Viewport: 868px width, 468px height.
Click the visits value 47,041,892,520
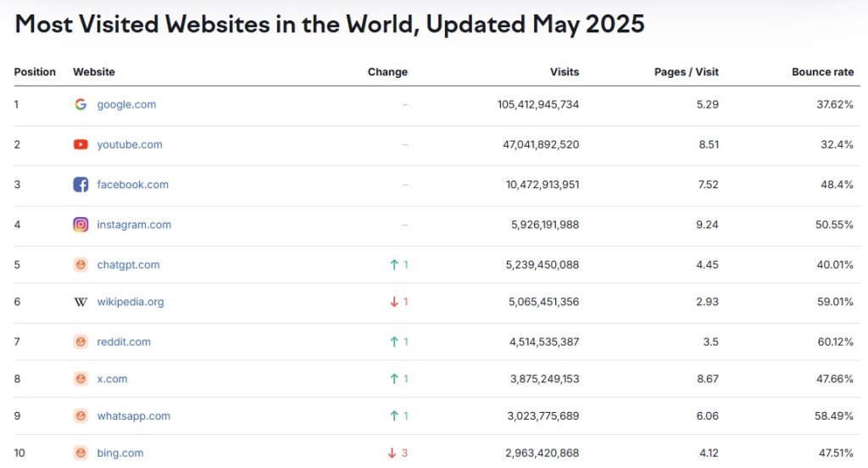[541, 144]
